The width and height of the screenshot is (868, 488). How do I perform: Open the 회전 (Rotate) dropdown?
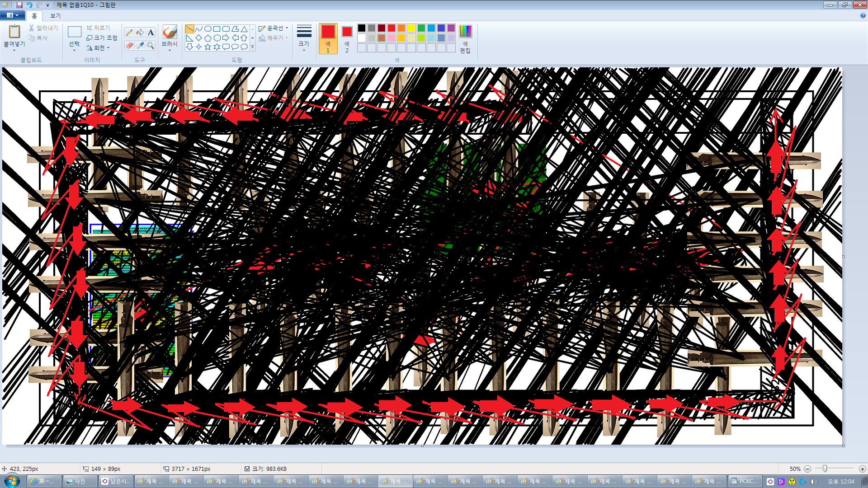tap(98, 48)
